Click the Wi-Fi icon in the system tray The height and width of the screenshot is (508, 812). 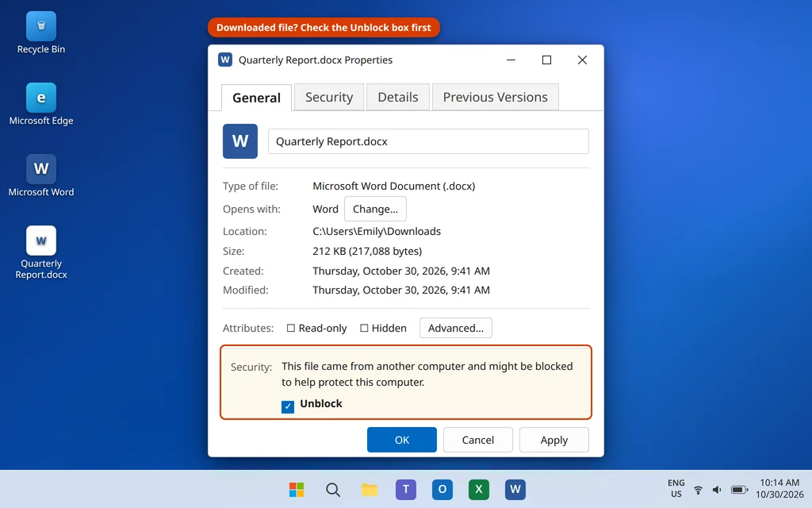[x=698, y=489]
